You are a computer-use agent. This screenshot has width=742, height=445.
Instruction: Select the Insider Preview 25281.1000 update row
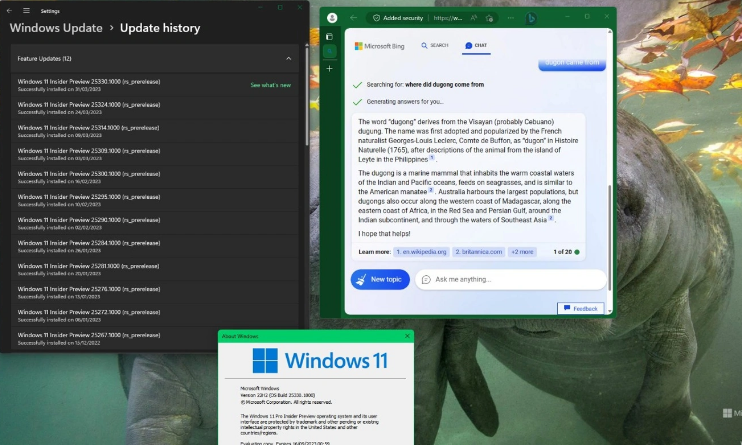click(154, 269)
